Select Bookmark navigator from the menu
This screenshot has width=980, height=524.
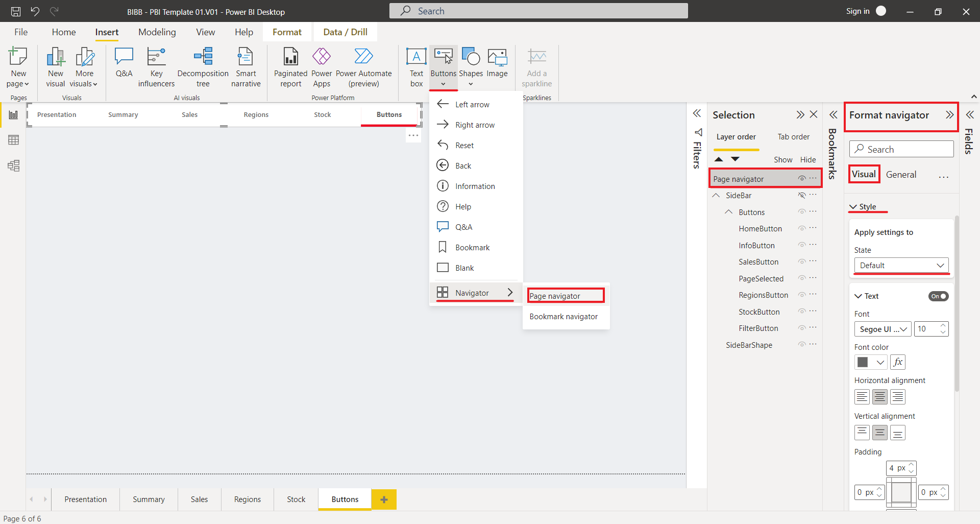[563, 316]
